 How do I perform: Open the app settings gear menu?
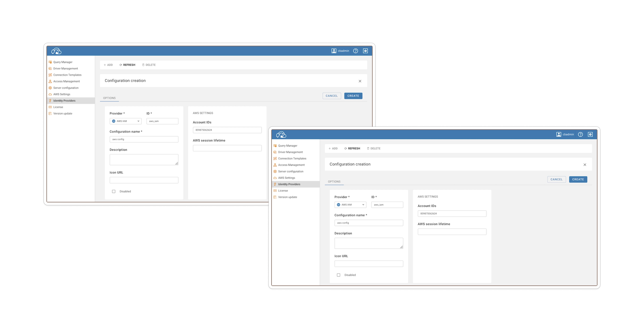[x=590, y=134]
